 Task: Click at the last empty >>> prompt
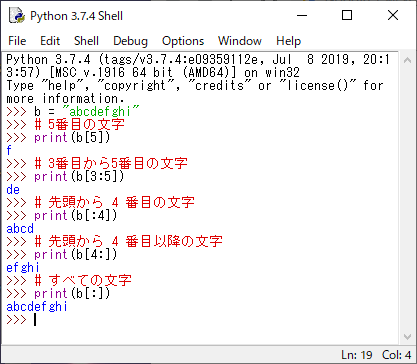(x=35, y=320)
